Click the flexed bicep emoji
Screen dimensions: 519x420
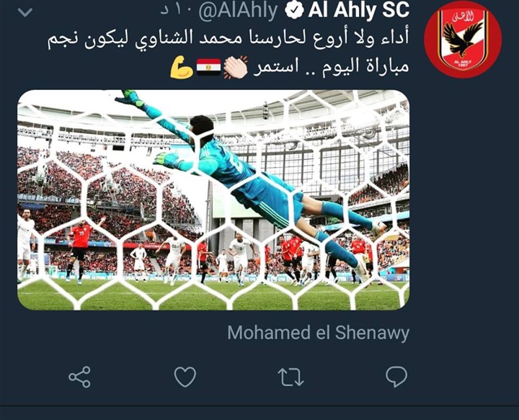182,67
